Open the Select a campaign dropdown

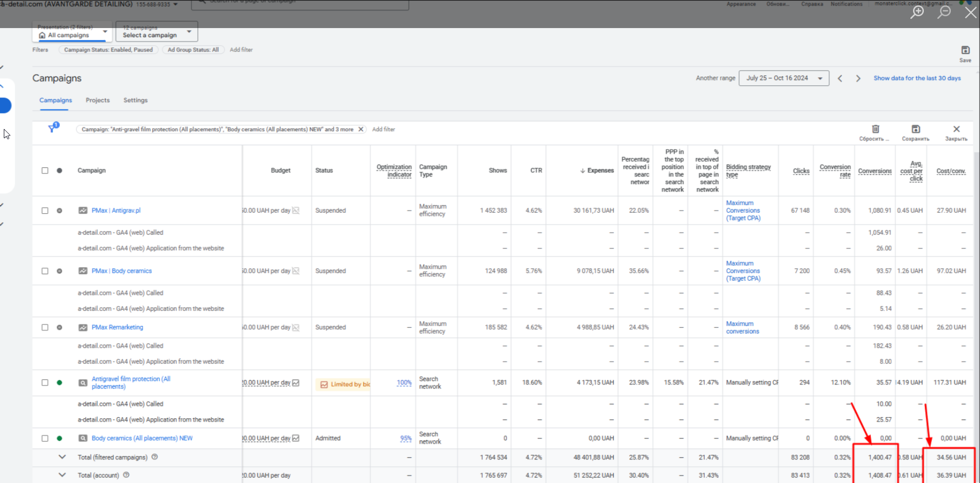[157, 32]
